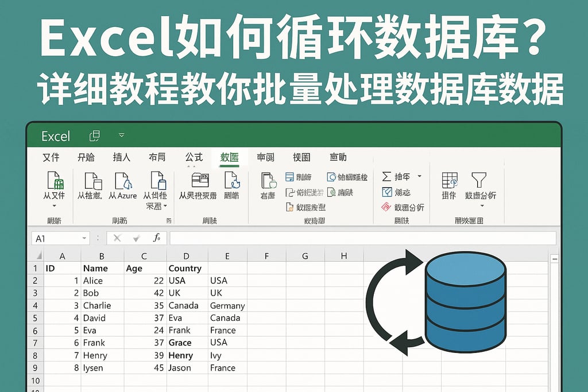
Task: Select the 'Name' header cell
Action: 102,269
